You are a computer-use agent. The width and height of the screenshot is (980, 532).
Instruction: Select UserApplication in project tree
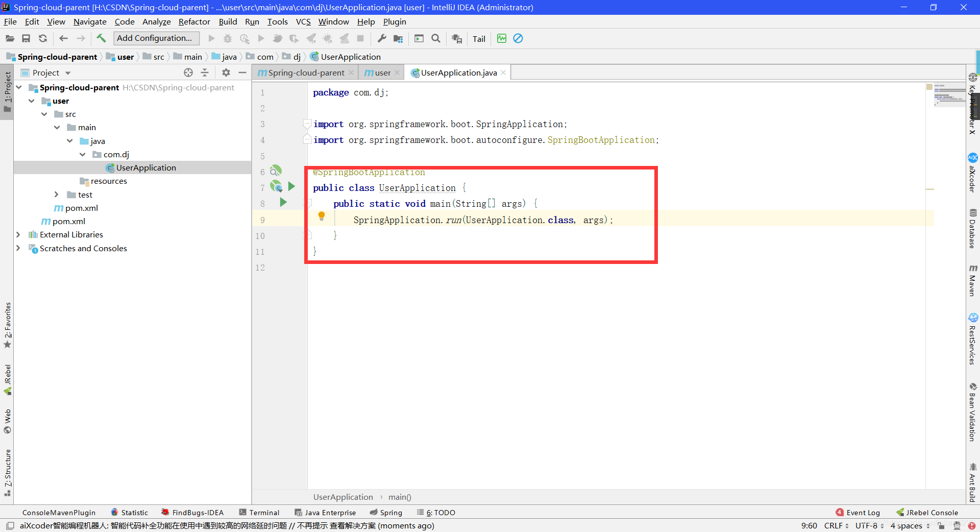[146, 167]
